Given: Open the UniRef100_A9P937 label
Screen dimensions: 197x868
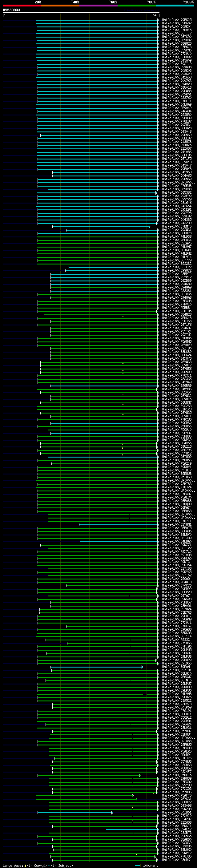Looking at the screenshot, I should (177, 433).
